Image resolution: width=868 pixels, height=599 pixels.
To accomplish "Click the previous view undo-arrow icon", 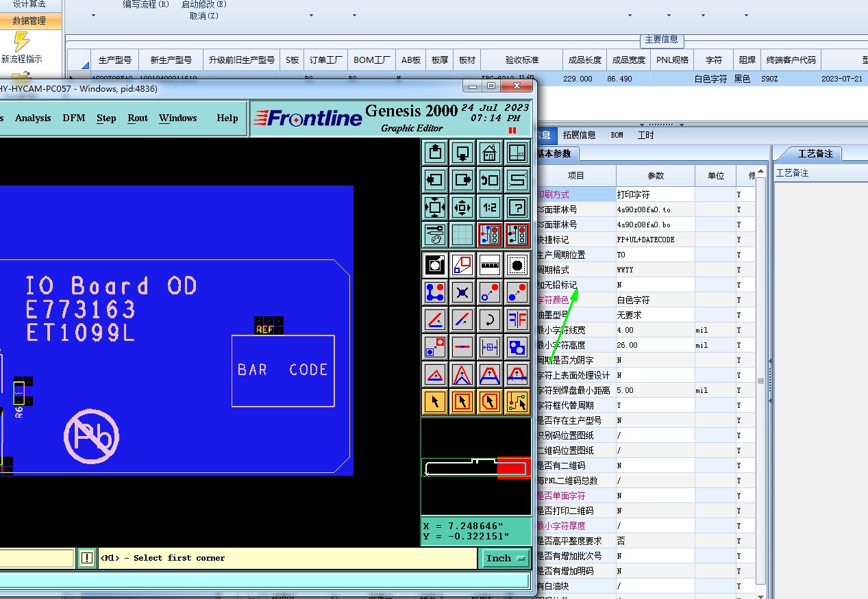I will click(490, 180).
